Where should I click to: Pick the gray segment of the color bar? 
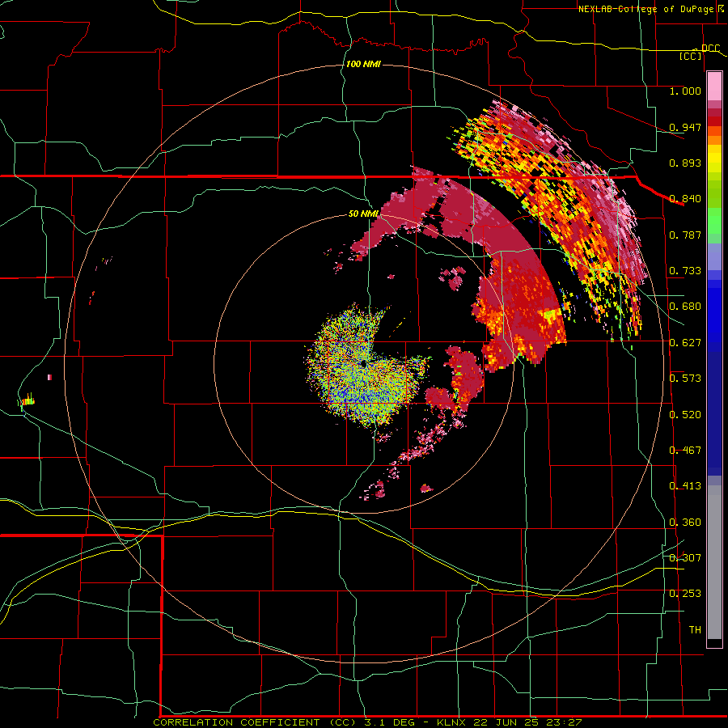point(714,562)
